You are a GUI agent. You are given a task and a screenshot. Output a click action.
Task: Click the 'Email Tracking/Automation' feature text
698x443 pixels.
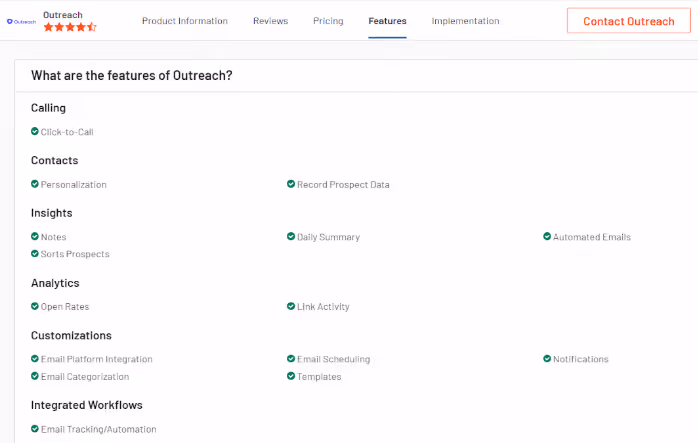pyautogui.click(x=99, y=430)
